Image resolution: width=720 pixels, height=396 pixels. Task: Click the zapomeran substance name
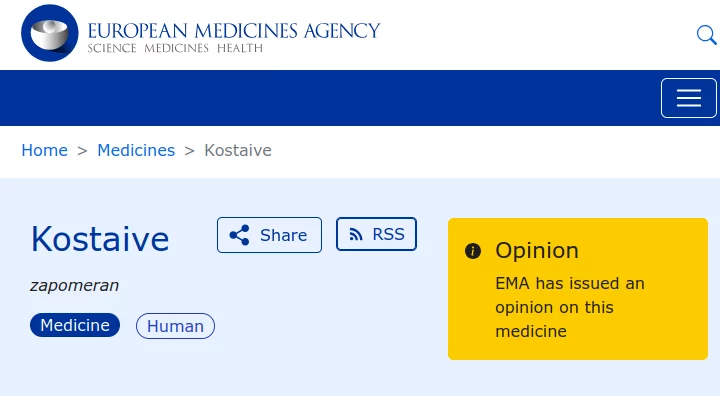pos(74,285)
